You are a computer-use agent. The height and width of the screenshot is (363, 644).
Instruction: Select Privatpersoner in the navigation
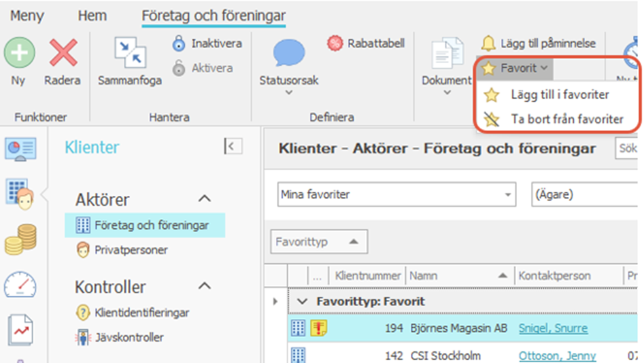(131, 250)
